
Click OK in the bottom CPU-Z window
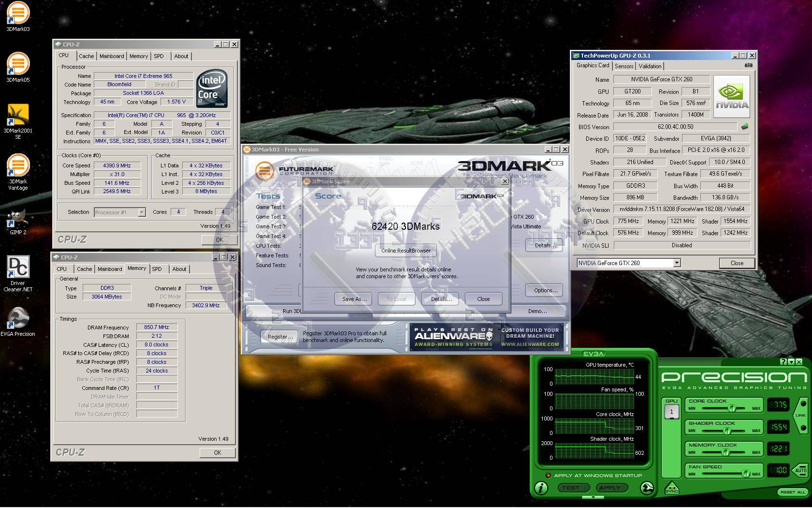click(x=217, y=453)
